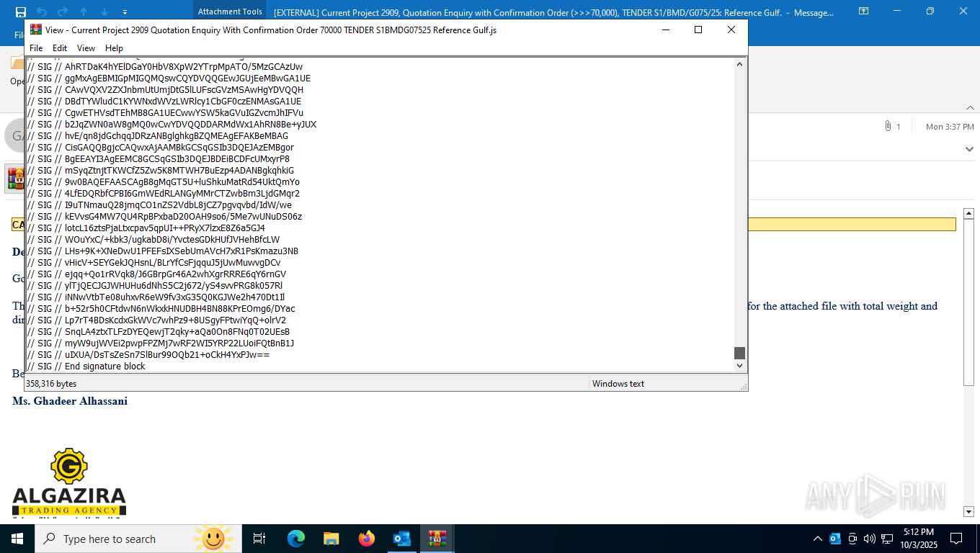The image size is (980, 553).
Task: Show hidden system tray icons
Action: pos(817,539)
